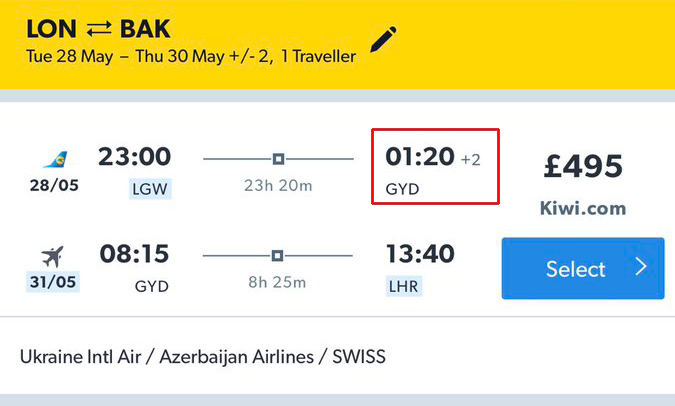
Task: Click the Ukraine Intl Air tail logo
Action: click(56, 159)
